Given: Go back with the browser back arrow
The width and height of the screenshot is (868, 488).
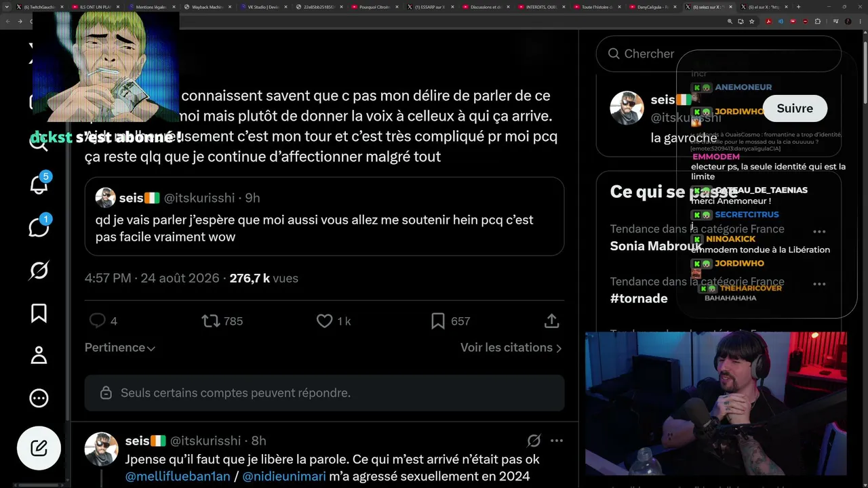Looking at the screenshot, I should tap(7, 21).
